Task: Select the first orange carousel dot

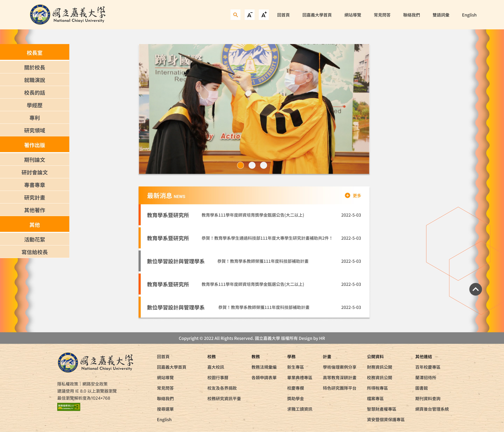Action: tap(240, 165)
